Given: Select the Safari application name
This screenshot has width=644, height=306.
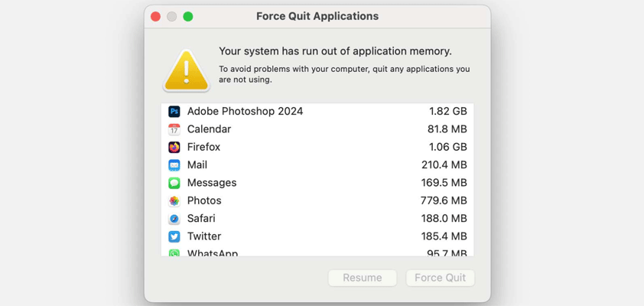Looking at the screenshot, I should (x=201, y=219).
